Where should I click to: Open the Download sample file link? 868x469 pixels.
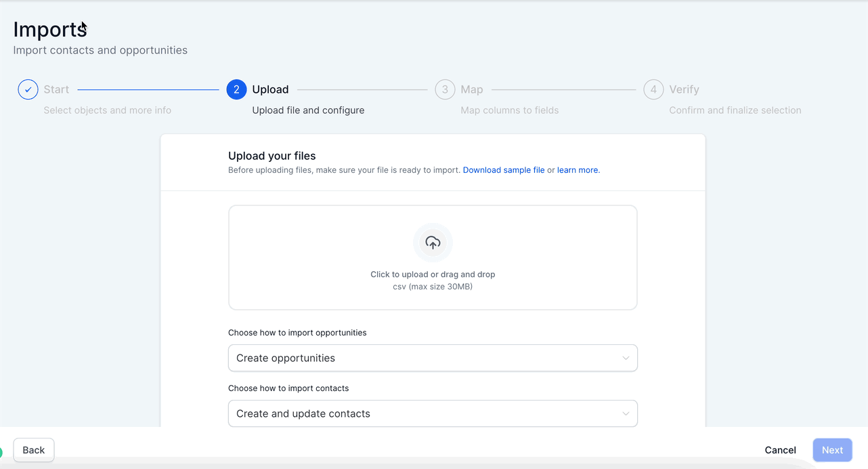[x=504, y=170]
